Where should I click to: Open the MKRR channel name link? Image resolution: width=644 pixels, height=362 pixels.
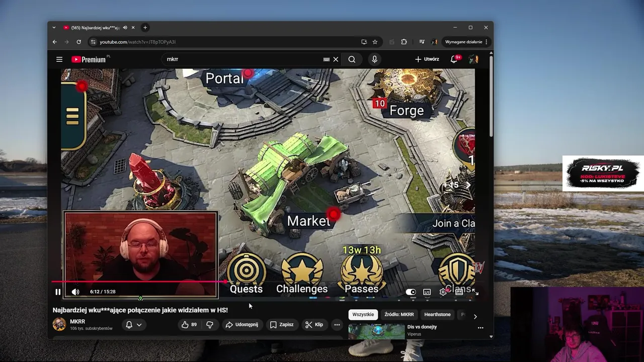[x=77, y=321]
